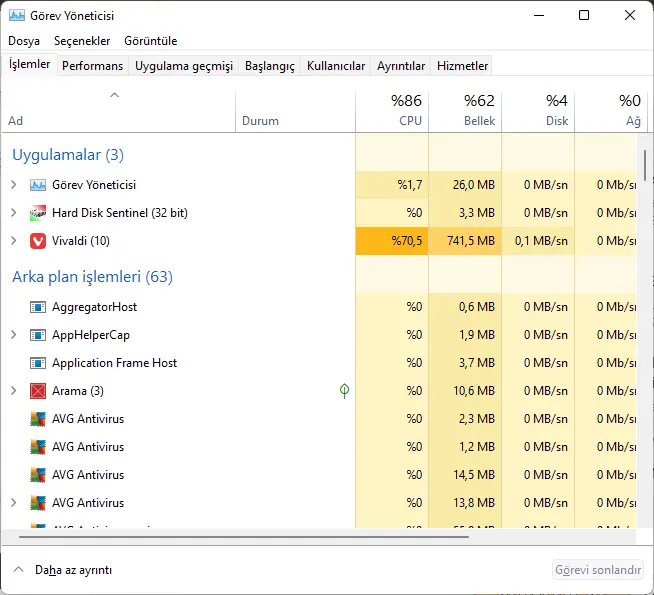Screen dimensions: 654x595
Task: Select the Arama (3) row name
Action: click(x=78, y=391)
